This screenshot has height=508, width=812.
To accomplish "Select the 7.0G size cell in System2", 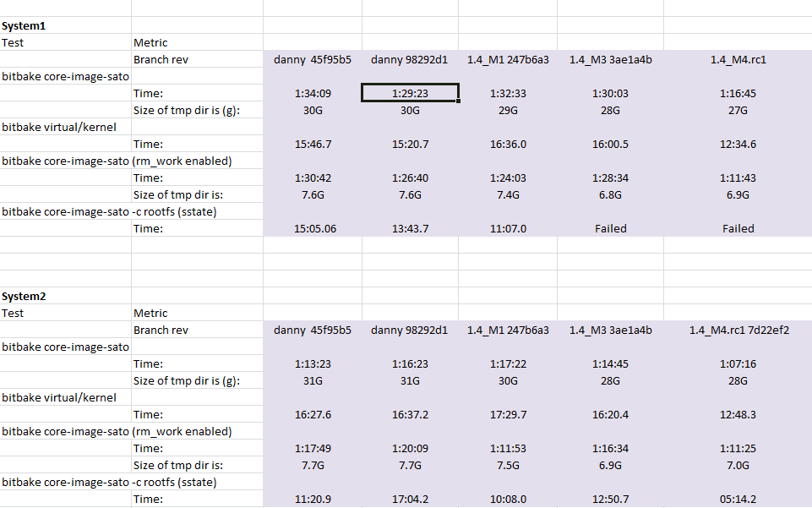I will [x=738, y=465].
